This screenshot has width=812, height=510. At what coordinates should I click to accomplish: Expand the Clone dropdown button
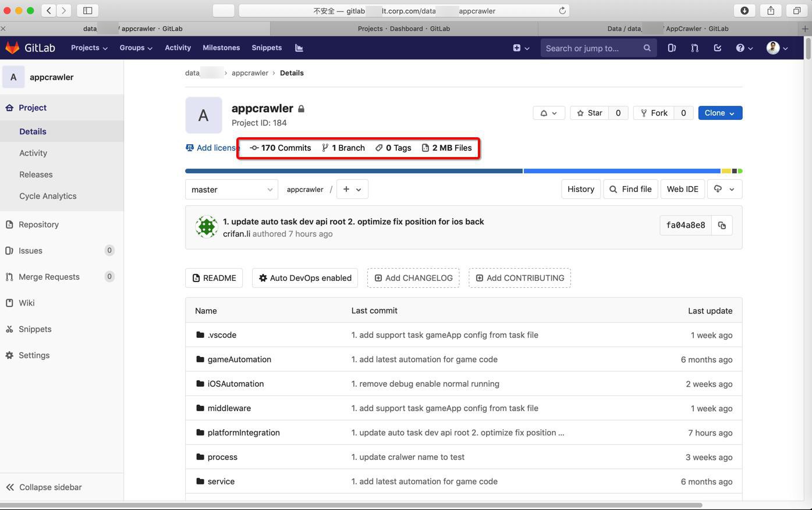click(720, 113)
